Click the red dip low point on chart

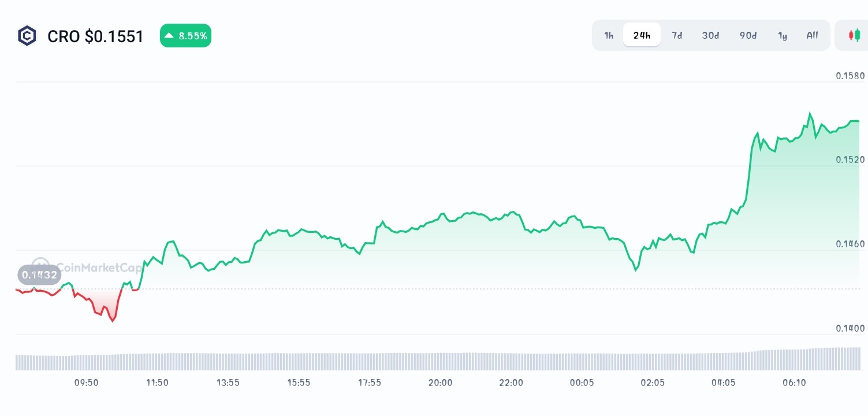[113, 321]
